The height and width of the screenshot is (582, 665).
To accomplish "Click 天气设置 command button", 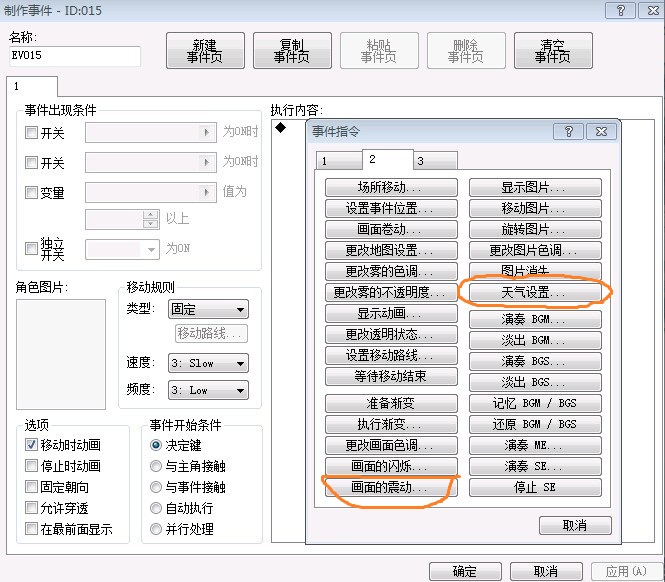I will (535, 292).
